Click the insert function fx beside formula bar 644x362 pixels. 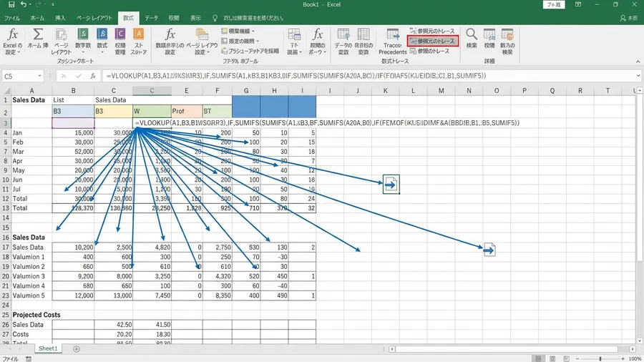pyautogui.click(x=93, y=76)
